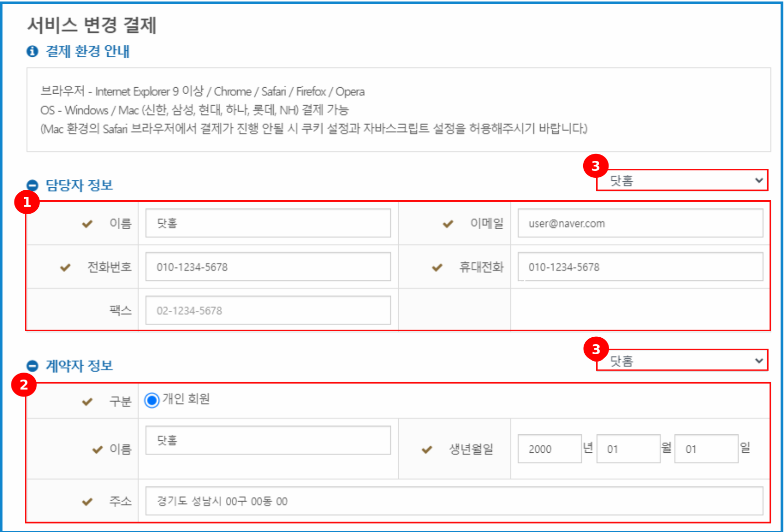This screenshot has width=784, height=532.
Task: Click the birth month field before 월
Action: coord(628,449)
